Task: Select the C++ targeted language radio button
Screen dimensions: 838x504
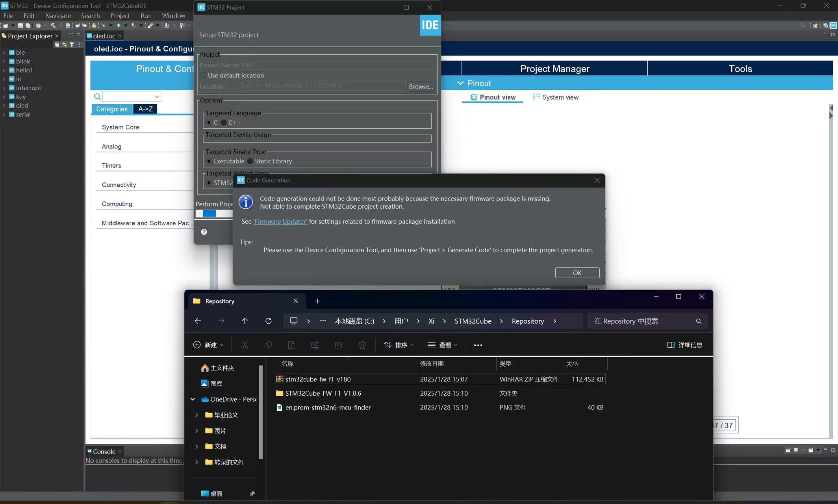Action: pyautogui.click(x=224, y=122)
